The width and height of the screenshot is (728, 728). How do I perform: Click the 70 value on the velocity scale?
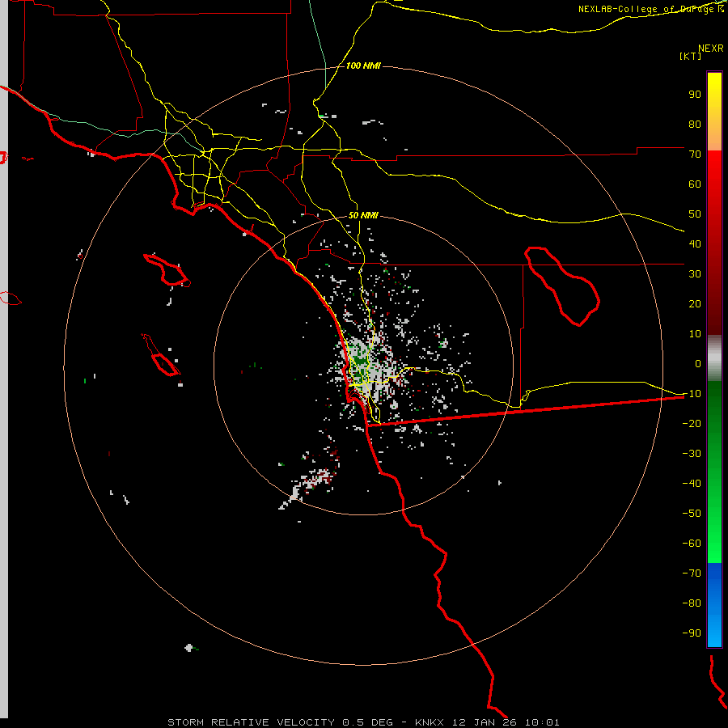coord(695,154)
